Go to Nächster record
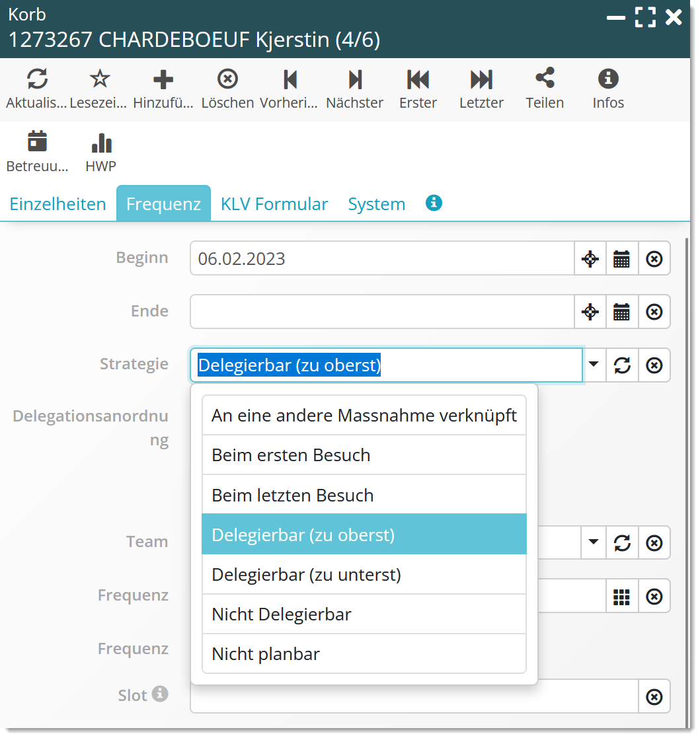Viewport: 700px width, 738px height. coord(355,80)
